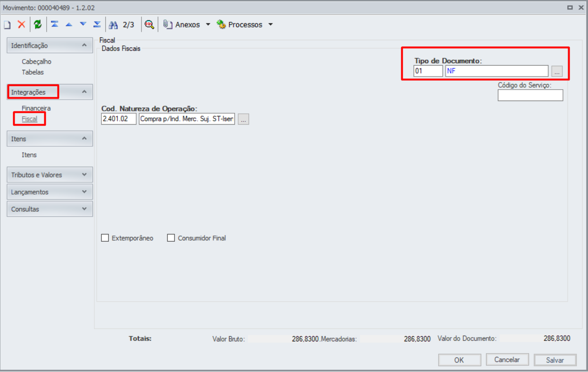Click the OK button
Screen dimensions: 588x372
[x=459, y=360]
